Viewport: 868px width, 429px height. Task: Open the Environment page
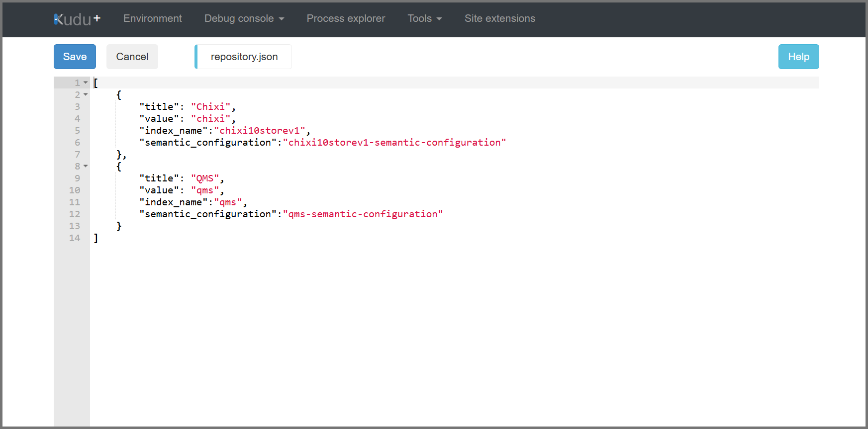pyautogui.click(x=152, y=18)
